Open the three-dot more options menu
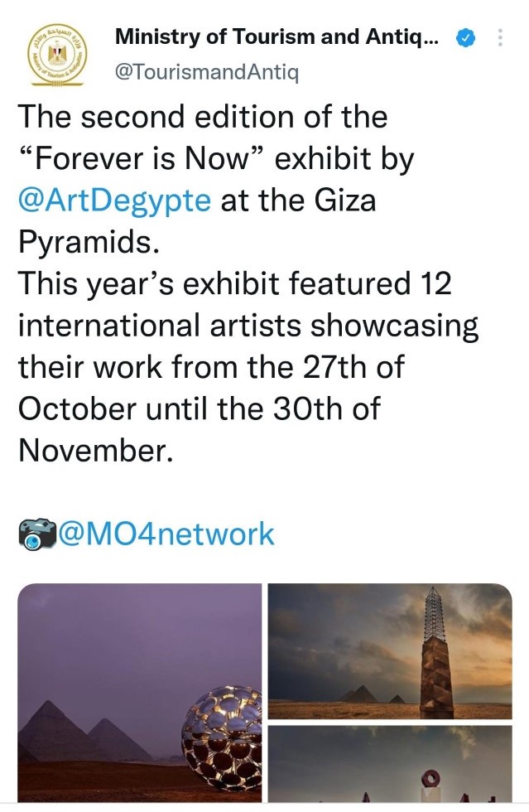Image resolution: width=529 pixels, height=812 pixels. 499,38
